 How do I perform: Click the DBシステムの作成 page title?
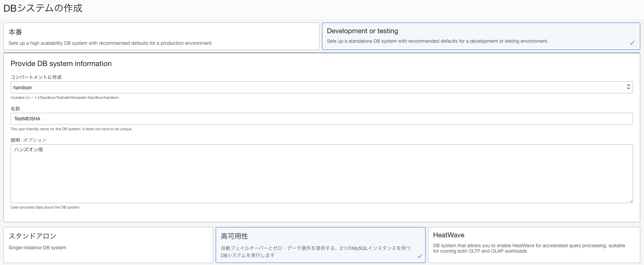point(43,8)
